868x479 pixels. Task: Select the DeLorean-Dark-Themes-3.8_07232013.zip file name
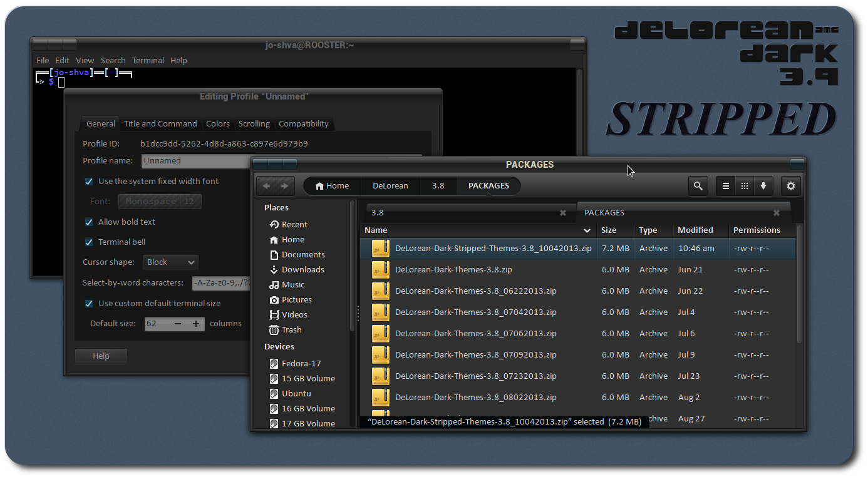(476, 376)
